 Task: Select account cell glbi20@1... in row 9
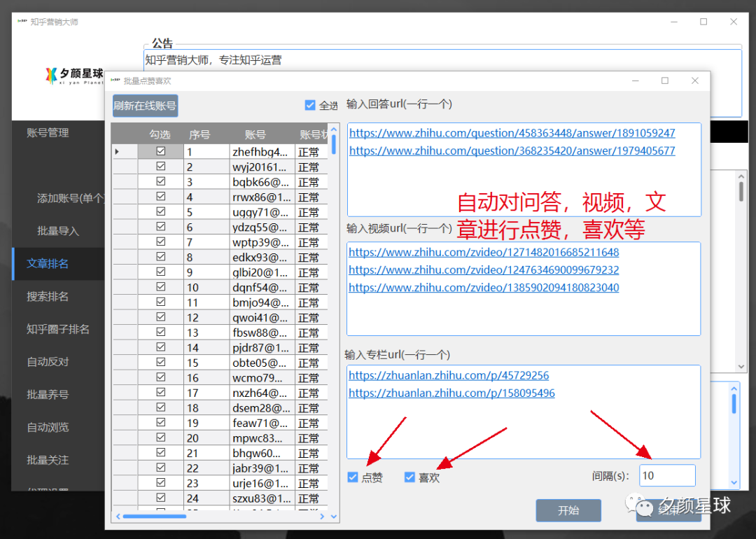pyautogui.click(x=262, y=272)
